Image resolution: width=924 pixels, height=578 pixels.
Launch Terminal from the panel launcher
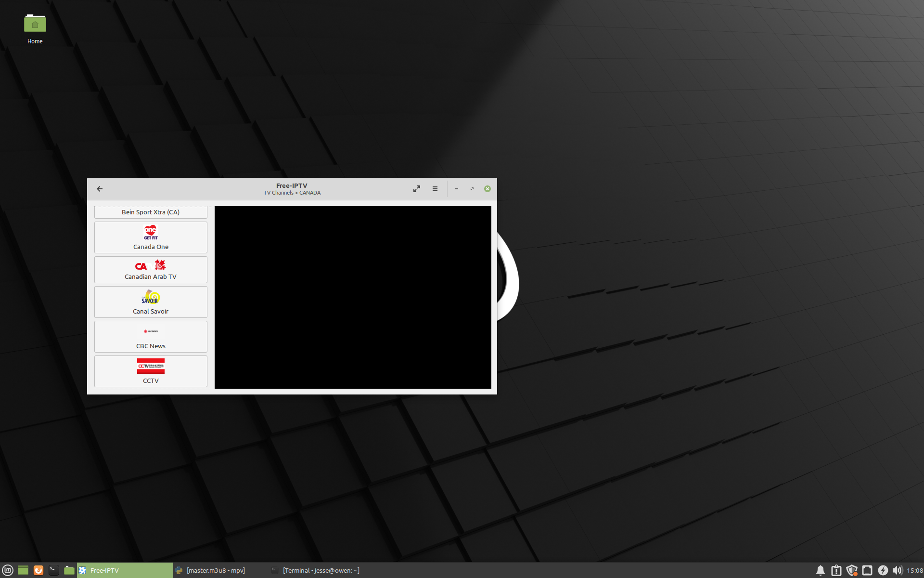tap(54, 570)
